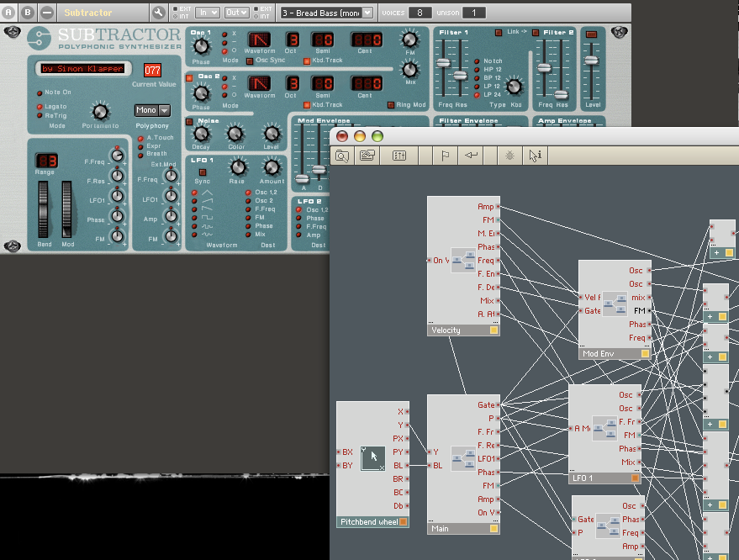Click the unison value field

coord(473,13)
